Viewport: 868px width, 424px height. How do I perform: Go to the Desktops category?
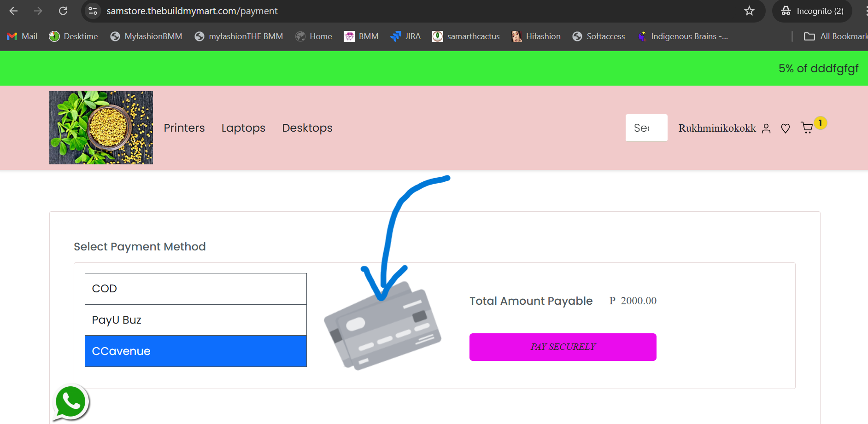[x=307, y=128]
